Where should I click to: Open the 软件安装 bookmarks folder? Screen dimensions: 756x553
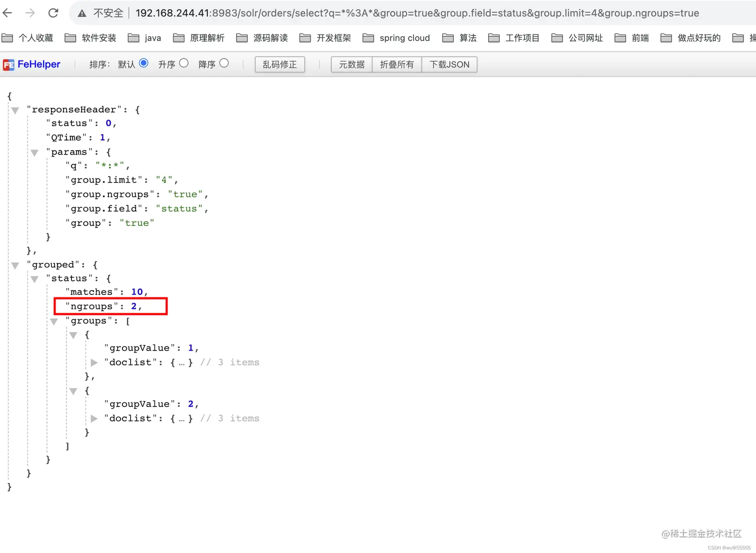(90, 38)
